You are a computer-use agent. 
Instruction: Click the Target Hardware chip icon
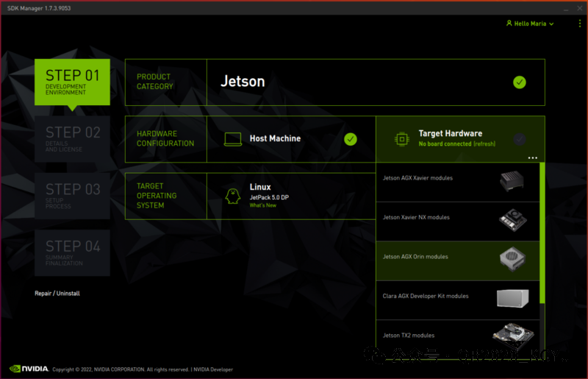click(x=401, y=139)
